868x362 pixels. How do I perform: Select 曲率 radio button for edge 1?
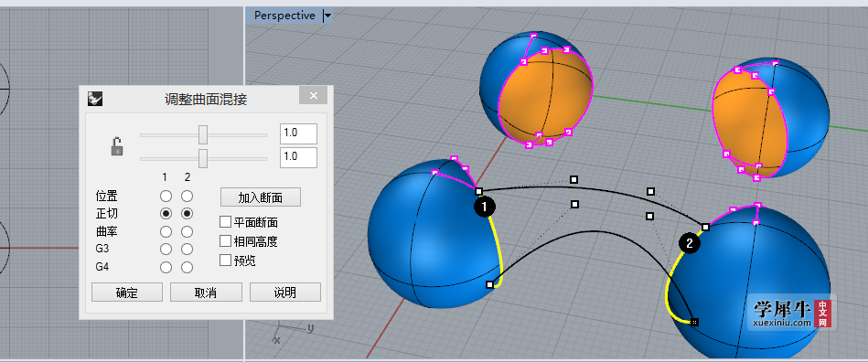(166, 231)
